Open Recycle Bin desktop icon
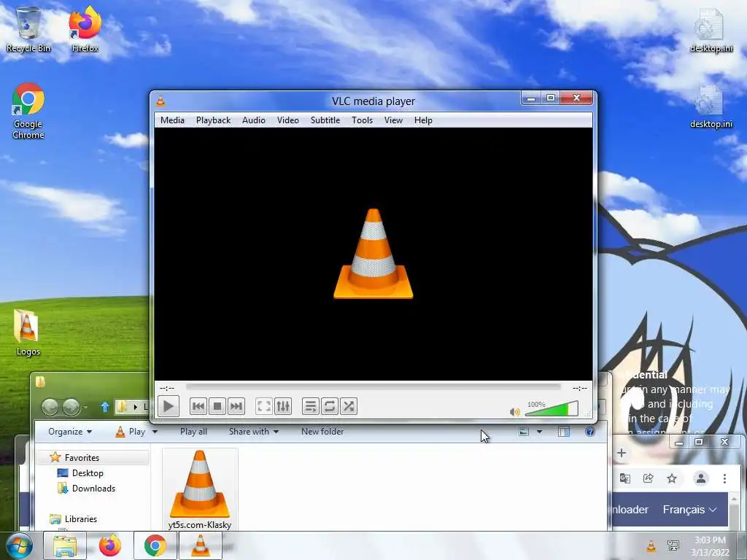The height and width of the screenshot is (560, 747). 28,29
